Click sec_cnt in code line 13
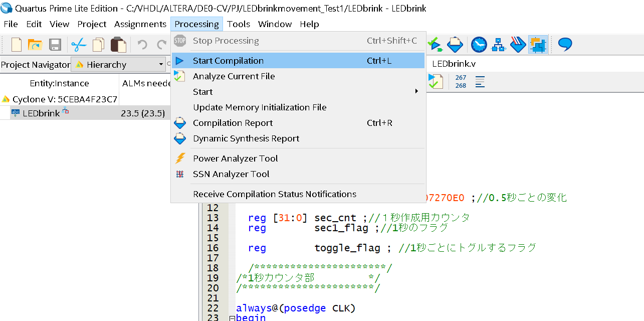Screen dimensions: 644x321 click(335, 218)
